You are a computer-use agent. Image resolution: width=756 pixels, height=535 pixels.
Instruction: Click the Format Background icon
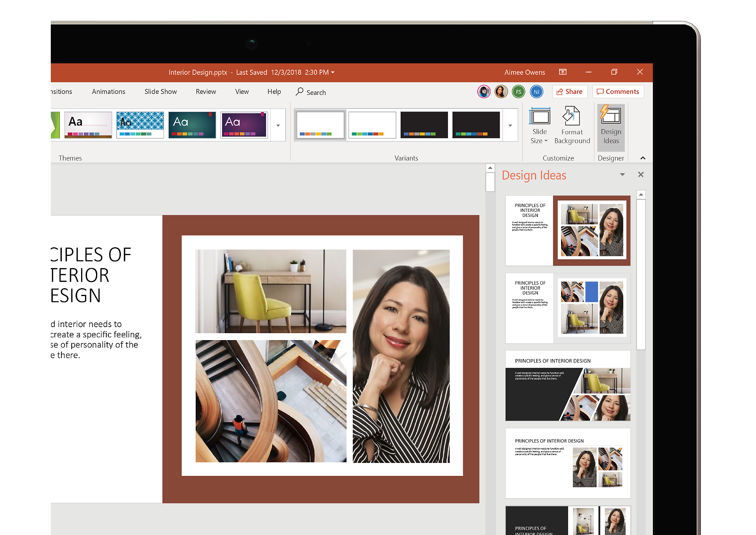[x=572, y=117]
